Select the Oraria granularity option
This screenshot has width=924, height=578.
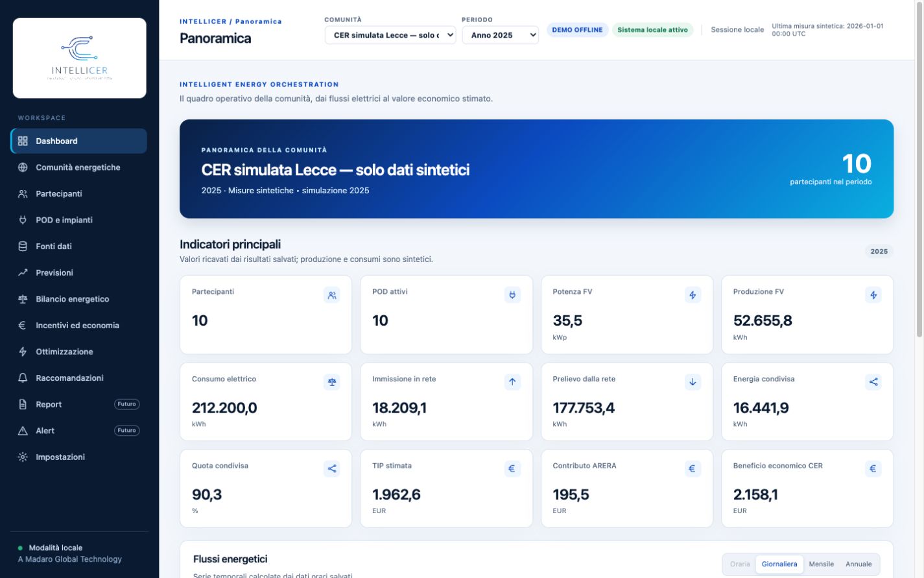pyautogui.click(x=740, y=564)
